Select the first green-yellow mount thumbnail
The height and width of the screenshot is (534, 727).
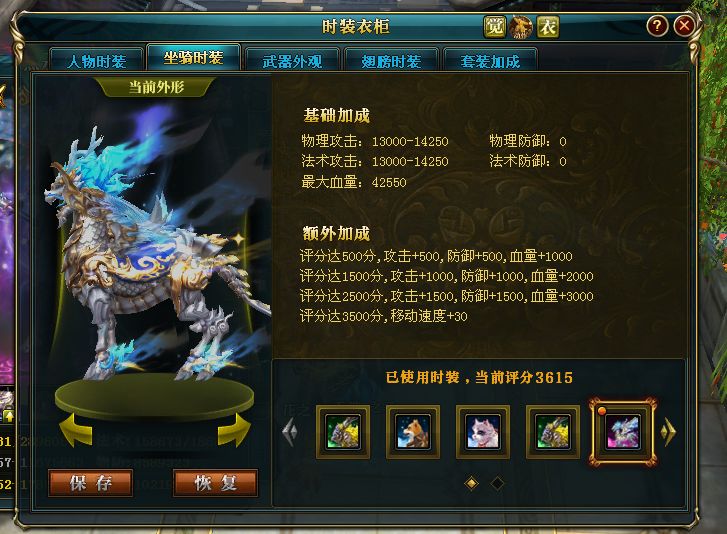pyautogui.click(x=343, y=432)
